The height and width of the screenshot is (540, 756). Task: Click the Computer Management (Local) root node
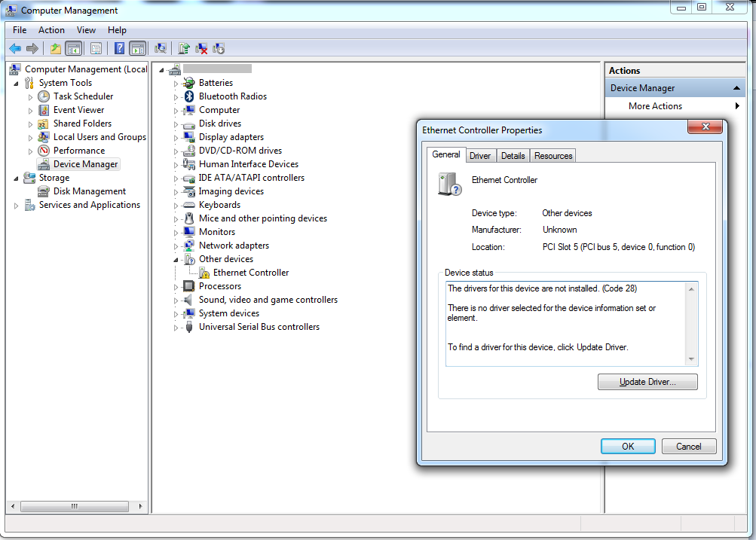click(86, 69)
